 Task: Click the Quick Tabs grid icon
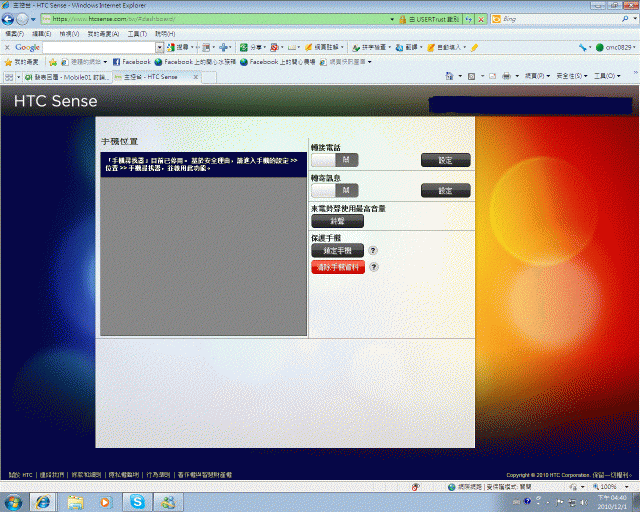pyautogui.click(x=9, y=77)
